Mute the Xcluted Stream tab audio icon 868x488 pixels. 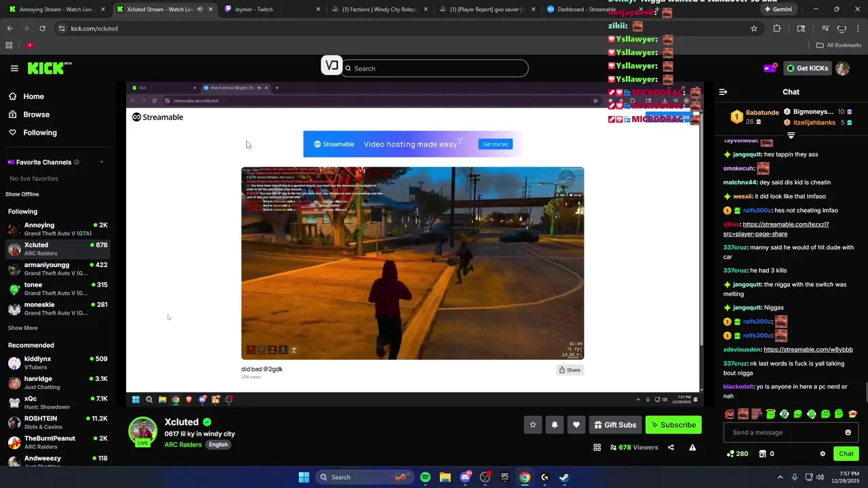pos(199,9)
